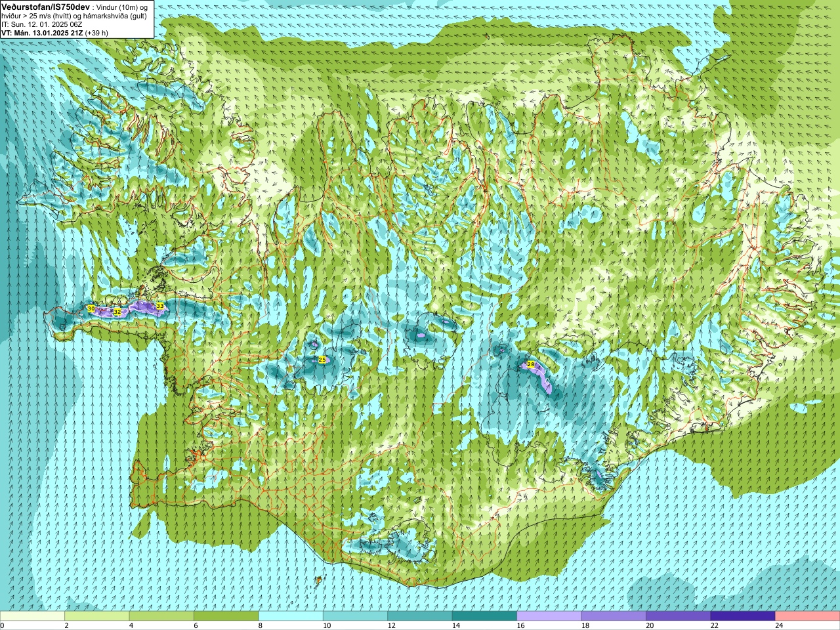Click the legend scale value 20
The width and height of the screenshot is (840, 630).
(650, 625)
